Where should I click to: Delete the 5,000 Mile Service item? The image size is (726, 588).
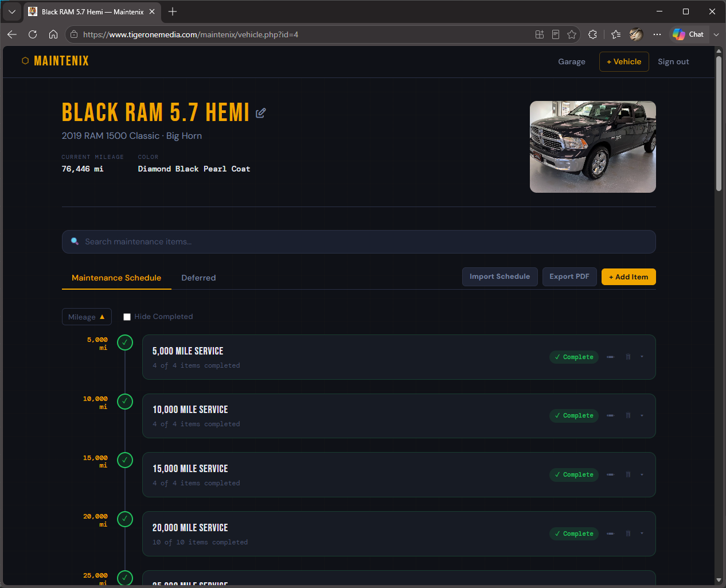628,357
